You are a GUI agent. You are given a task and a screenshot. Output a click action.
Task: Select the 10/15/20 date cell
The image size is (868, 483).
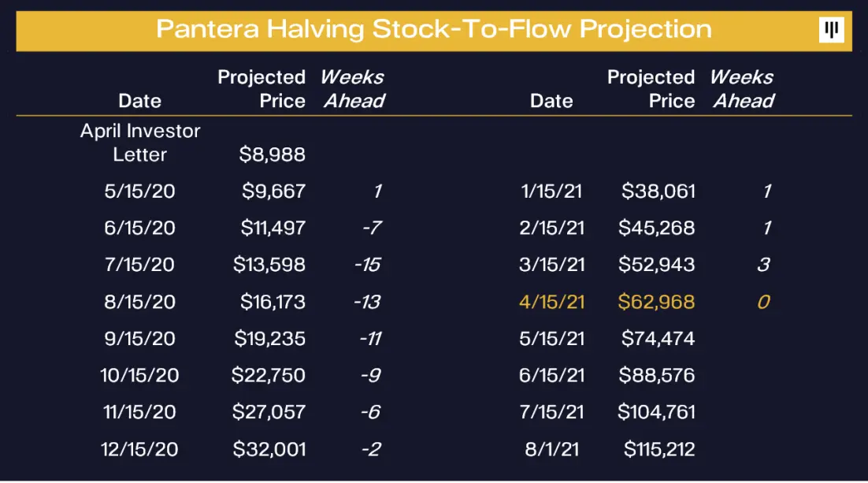click(x=139, y=376)
